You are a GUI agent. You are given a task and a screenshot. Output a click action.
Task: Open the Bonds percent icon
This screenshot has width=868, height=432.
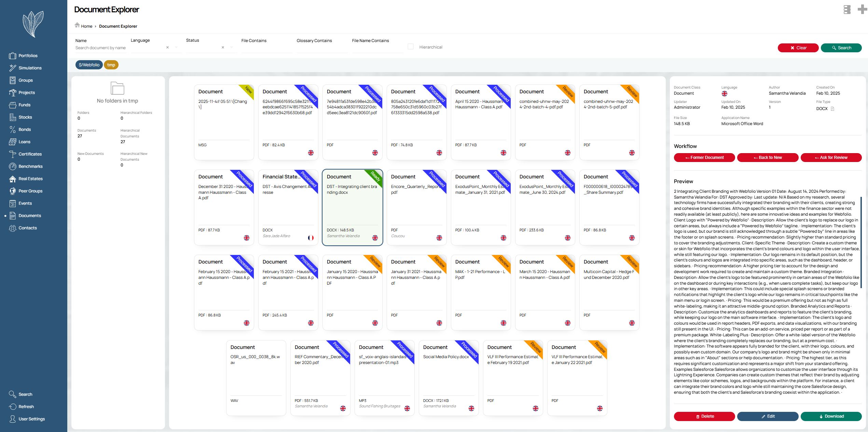point(13,130)
